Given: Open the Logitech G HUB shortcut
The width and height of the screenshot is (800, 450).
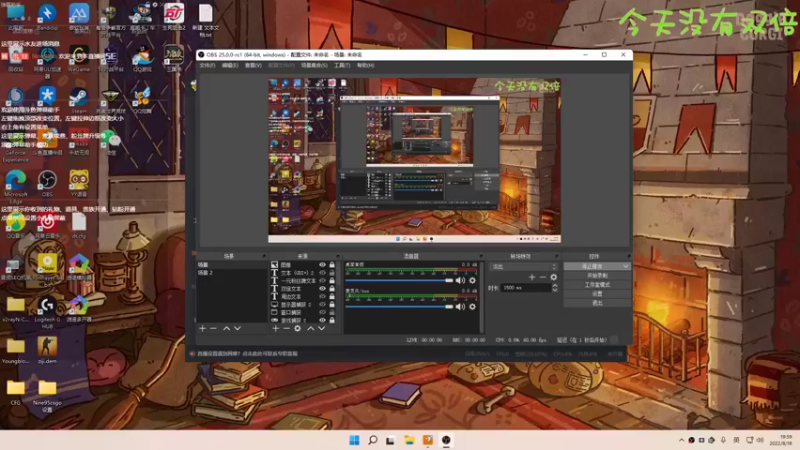Looking at the screenshot, I should (x=47, y=312).
